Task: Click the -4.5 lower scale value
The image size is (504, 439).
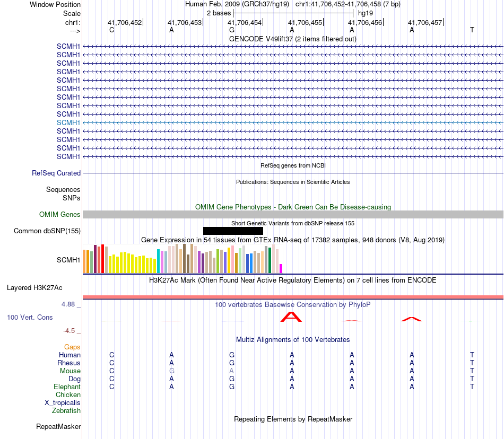Action: 69,330
